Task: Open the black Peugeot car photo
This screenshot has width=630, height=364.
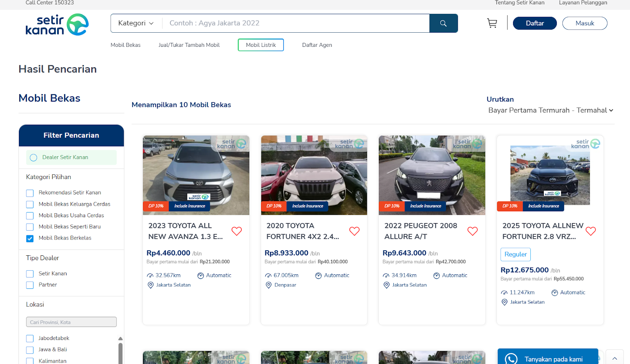Action: coord(432,175)
